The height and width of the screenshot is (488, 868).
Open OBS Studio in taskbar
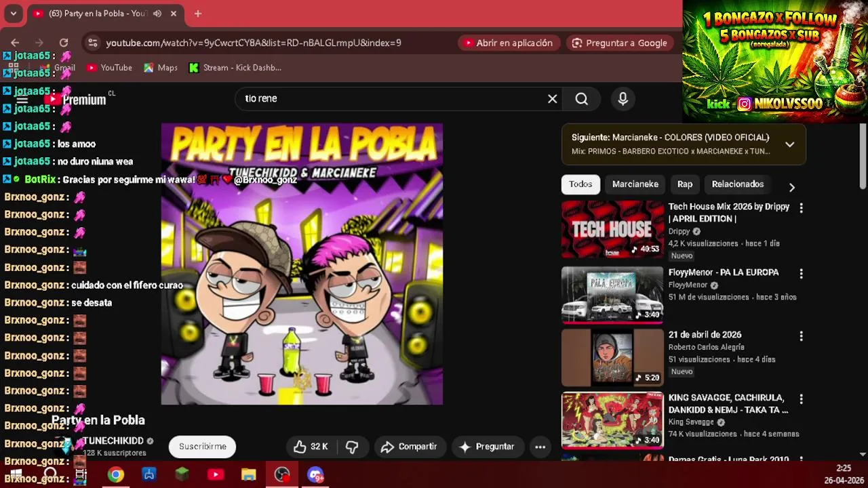pos(282,474)
